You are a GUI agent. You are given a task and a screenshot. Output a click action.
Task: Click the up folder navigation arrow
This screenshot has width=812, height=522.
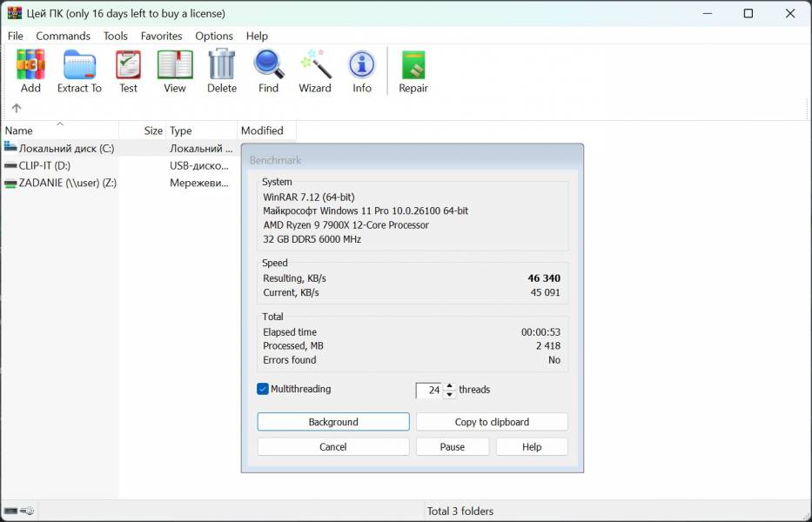coord(17,108)
